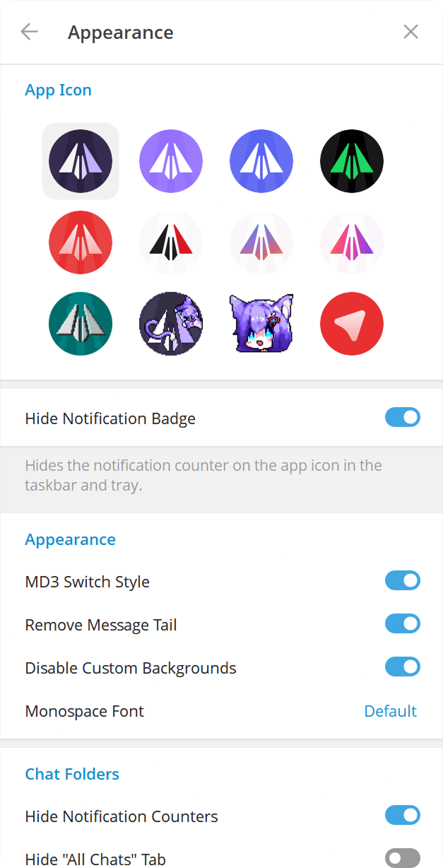Open Monospace Font Default selector

pos(390,711)
